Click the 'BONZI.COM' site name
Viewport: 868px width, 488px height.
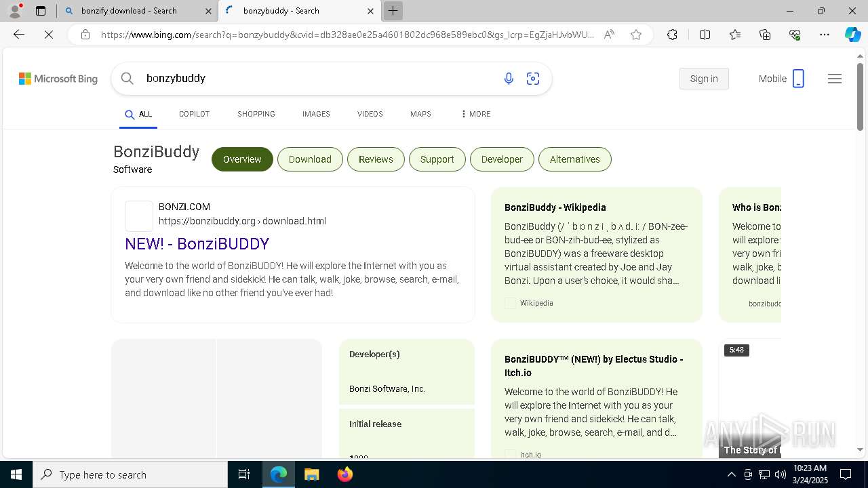pyautogui.click(x=184, y=207)
